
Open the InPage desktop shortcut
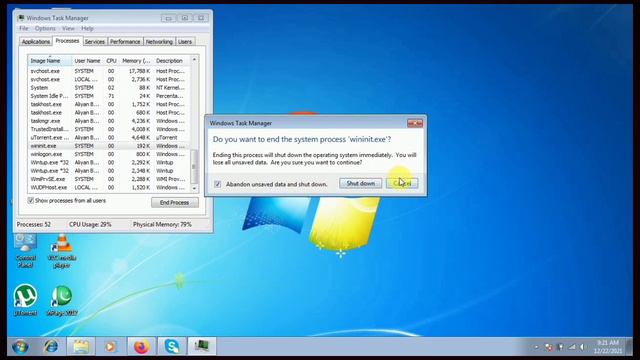click(62, 300)
